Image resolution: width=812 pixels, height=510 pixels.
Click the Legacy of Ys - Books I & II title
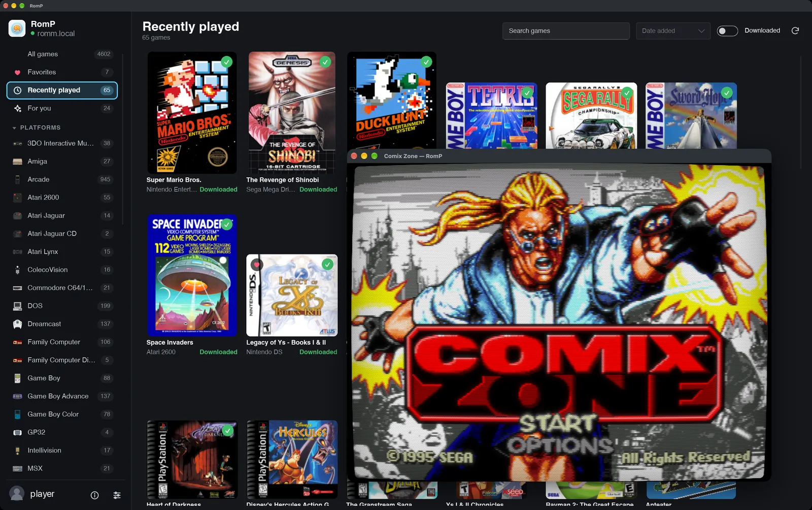[286, 342]
